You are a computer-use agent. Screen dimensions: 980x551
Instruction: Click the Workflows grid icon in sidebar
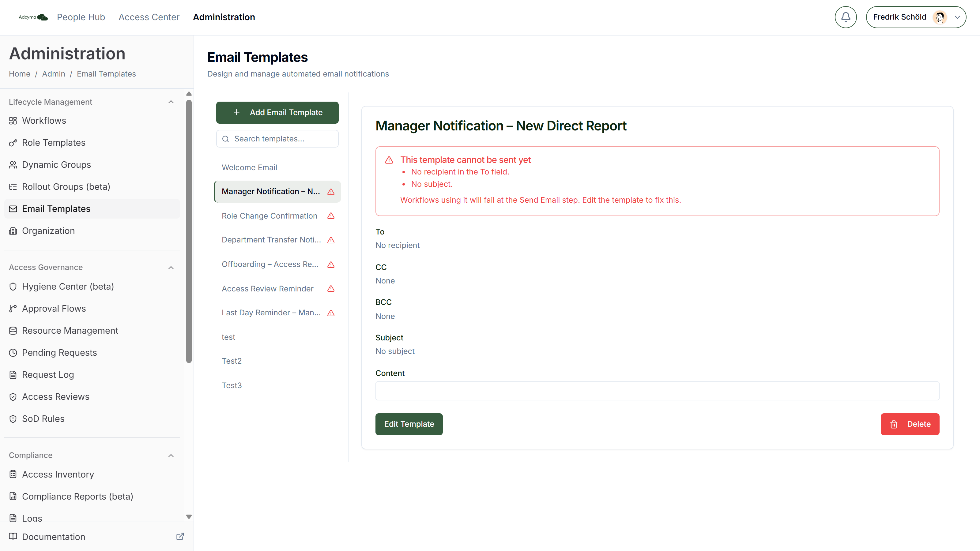point(13,121)
